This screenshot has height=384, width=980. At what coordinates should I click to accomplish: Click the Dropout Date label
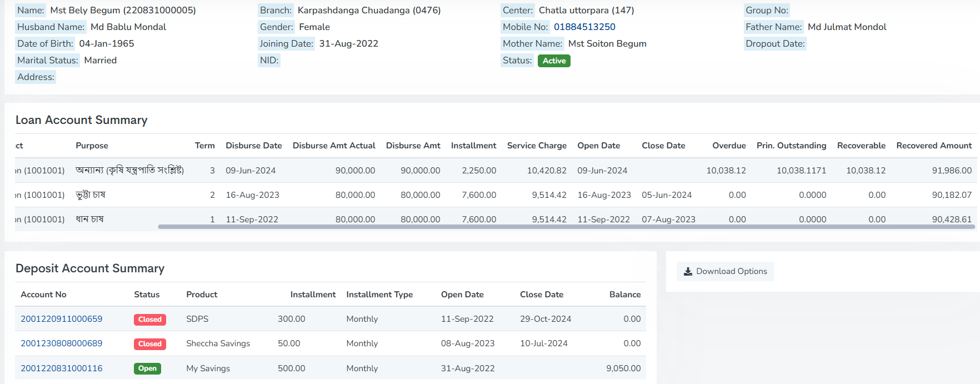(x=775, y=43)
